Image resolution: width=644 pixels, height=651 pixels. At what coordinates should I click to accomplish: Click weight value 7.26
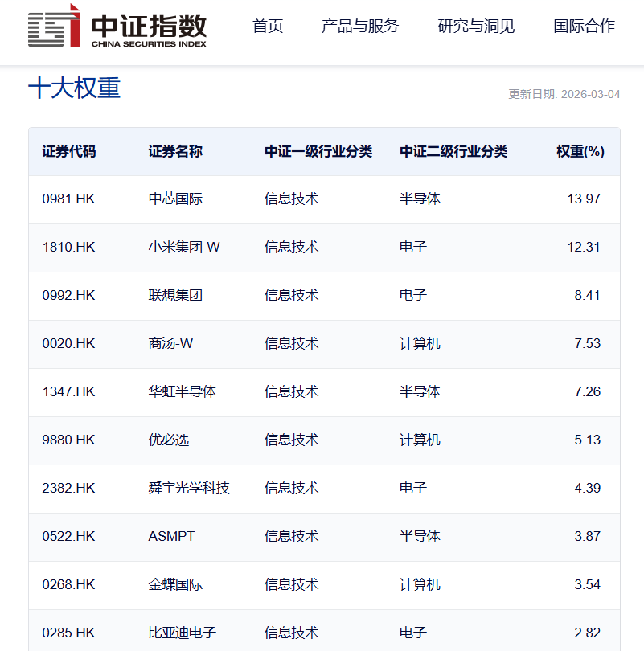587,391
